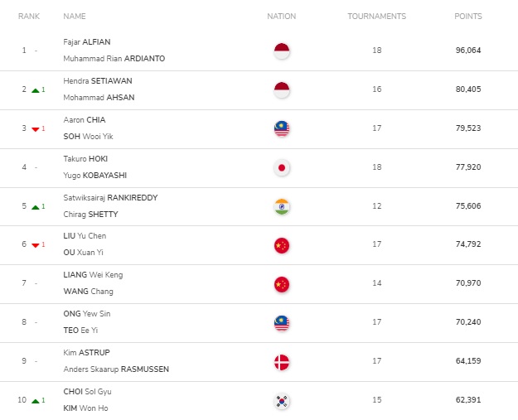Open Anders Skaarup RASMUSSEN name link
This screenshot has height=420, width=518.
point(116,369)
